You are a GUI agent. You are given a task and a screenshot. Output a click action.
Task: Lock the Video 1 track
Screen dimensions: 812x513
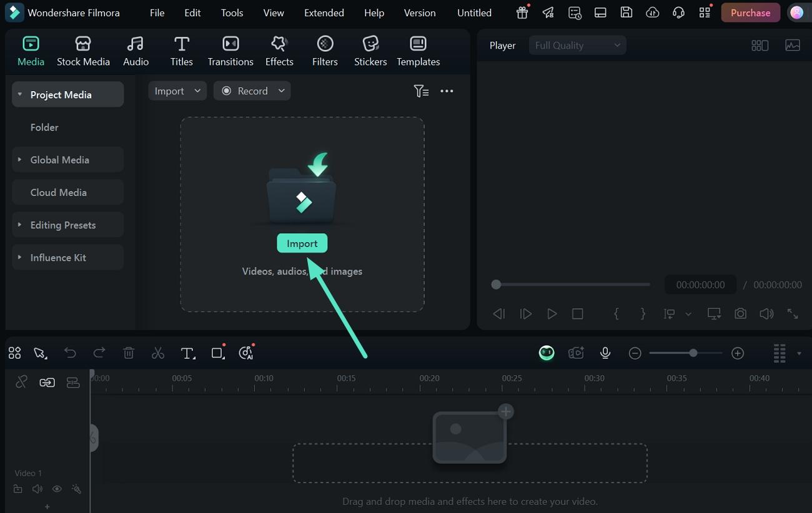tap(18, 489)
